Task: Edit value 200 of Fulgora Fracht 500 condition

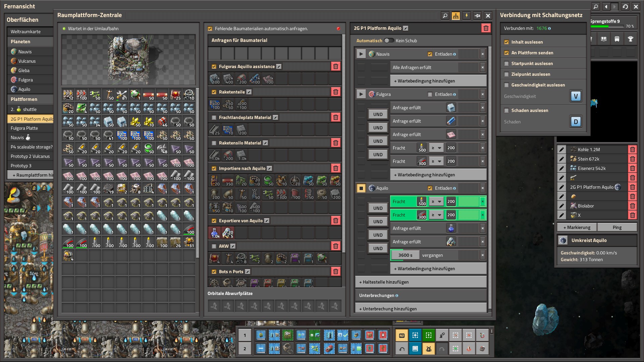Action: (451, 148)
